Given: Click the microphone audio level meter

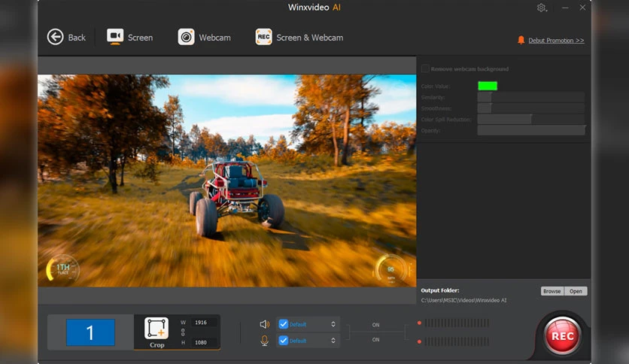Looking at the screenshot, I should (457, 341).
